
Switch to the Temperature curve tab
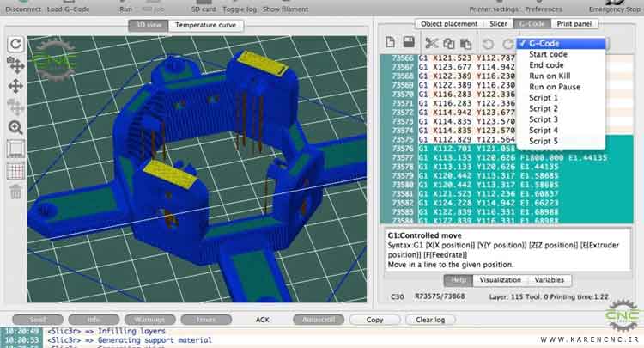(206, 25)
